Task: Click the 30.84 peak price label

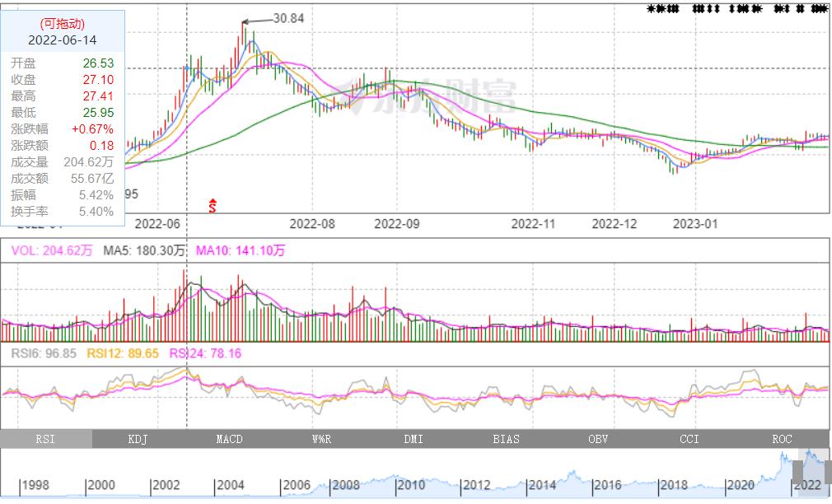Action: pos(288,19)
